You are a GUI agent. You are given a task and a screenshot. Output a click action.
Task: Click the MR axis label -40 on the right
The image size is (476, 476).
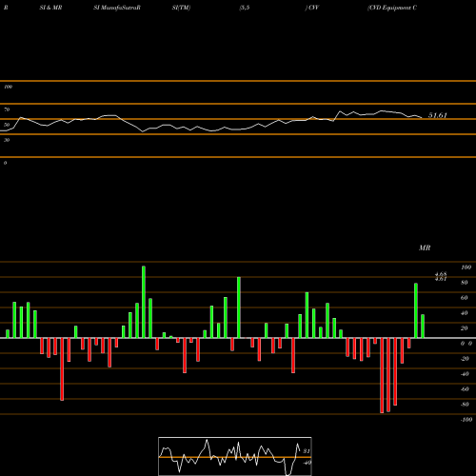click(x=465, y=374)
